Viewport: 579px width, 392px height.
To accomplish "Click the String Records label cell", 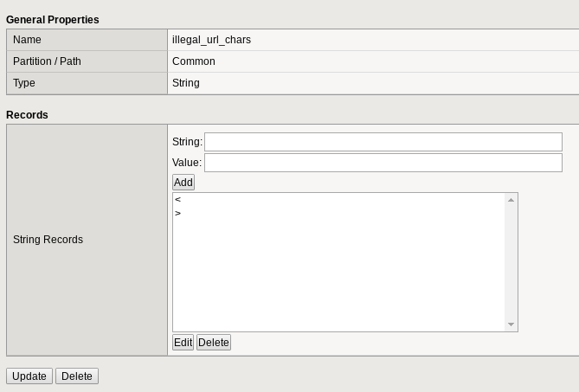I will point(48,240).
